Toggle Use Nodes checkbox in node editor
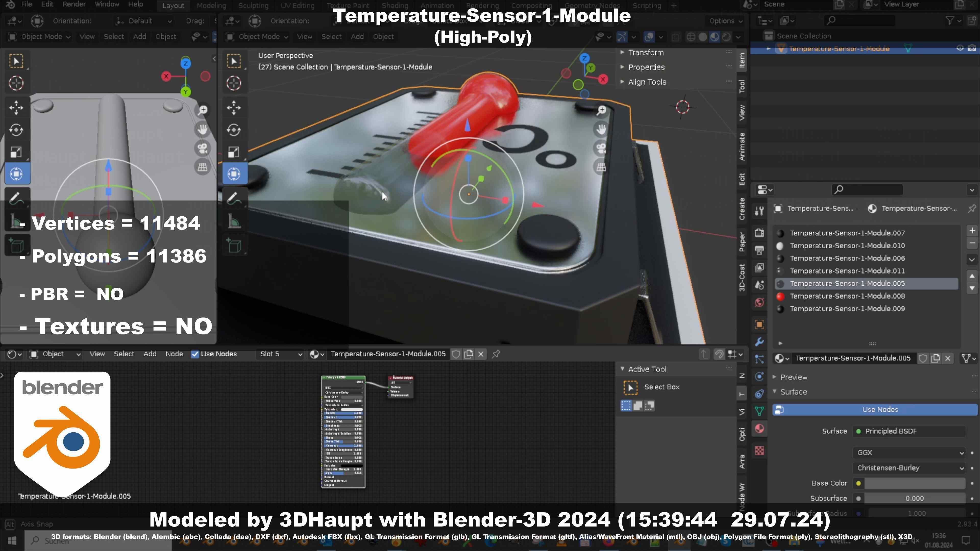 (x=195, y=354)
